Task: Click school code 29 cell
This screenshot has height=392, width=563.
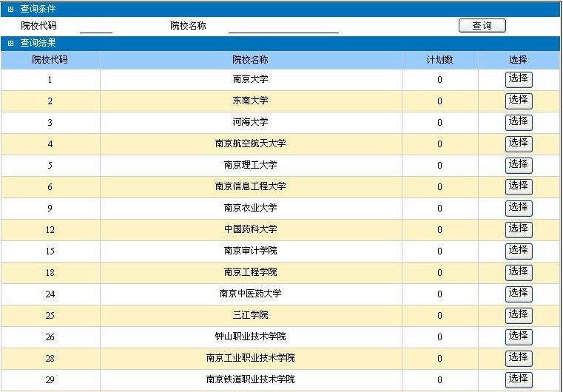Action: 50,379
